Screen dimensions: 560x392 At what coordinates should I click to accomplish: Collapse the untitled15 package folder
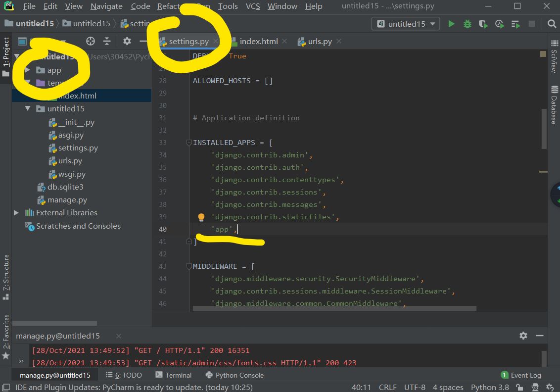pos(28,109)
